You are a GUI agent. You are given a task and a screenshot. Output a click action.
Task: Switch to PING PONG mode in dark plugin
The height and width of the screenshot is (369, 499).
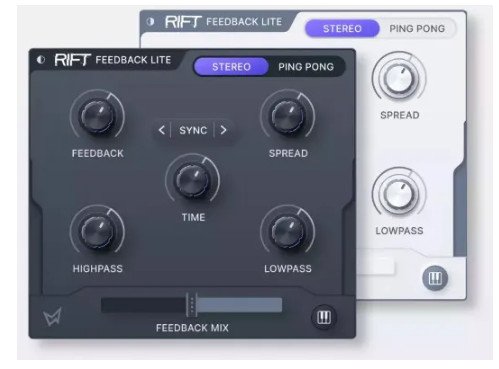click(x=306, y=67)
